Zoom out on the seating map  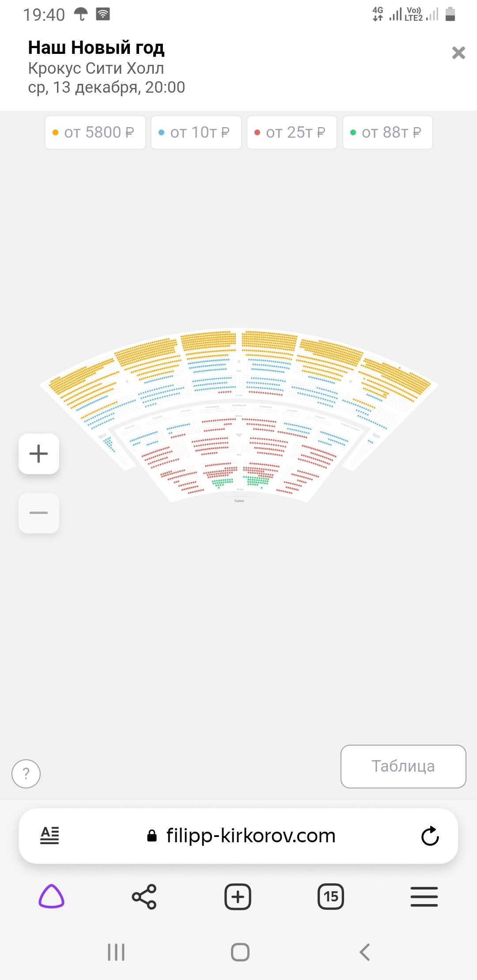coord(39,513)
